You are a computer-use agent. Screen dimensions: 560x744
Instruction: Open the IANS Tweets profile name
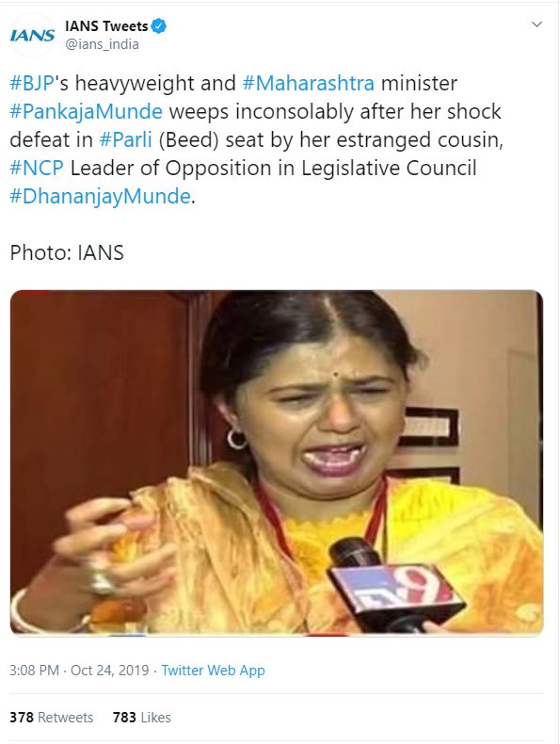pos(106,25)
